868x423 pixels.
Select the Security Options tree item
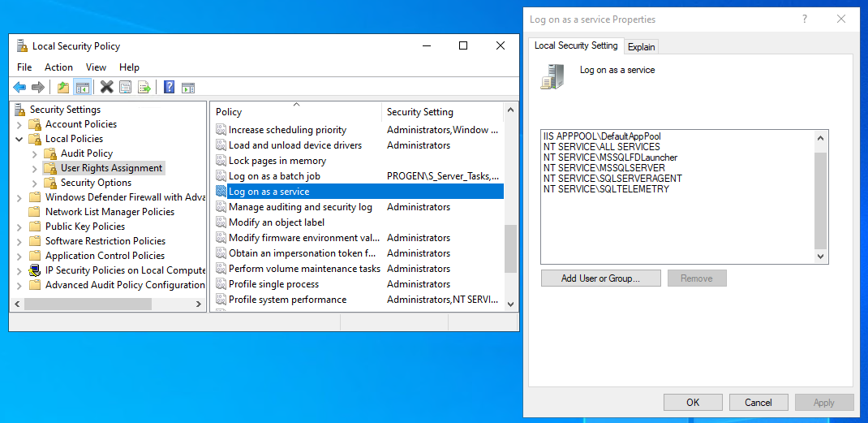pos(96,183)
